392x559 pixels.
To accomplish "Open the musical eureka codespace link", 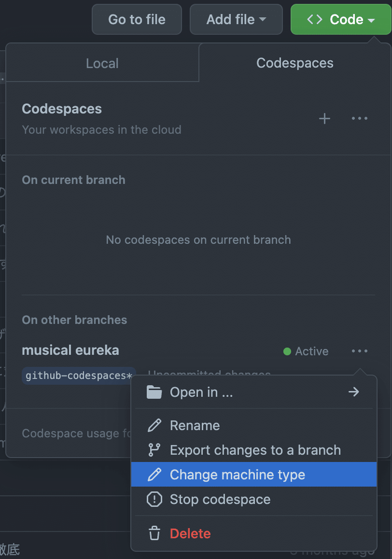I will coord(70,350).
